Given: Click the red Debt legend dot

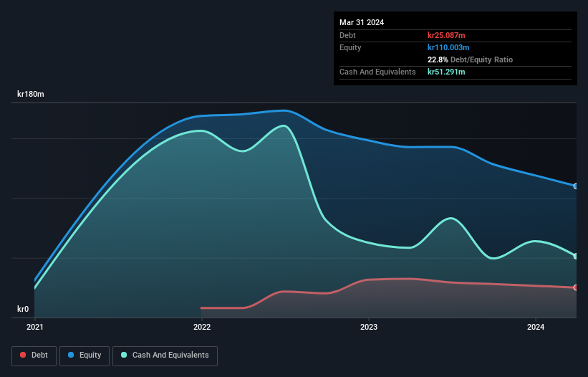Looking at the screenshot, I should 23,355.
